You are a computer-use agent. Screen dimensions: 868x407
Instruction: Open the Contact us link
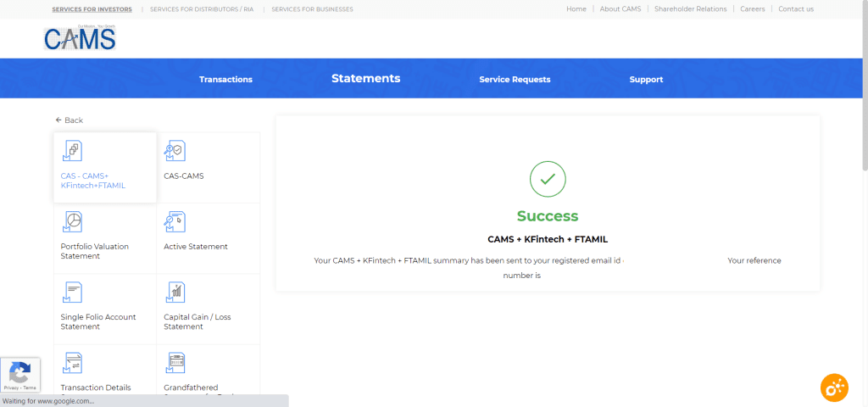(796, 8)
